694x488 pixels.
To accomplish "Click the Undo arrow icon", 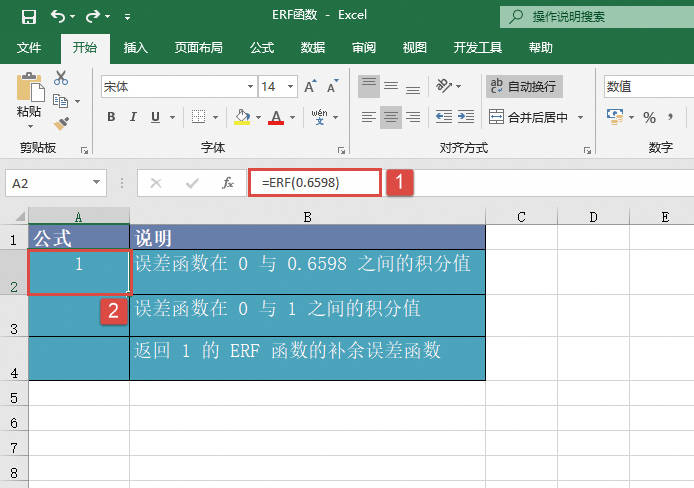I will click(58, 16).
